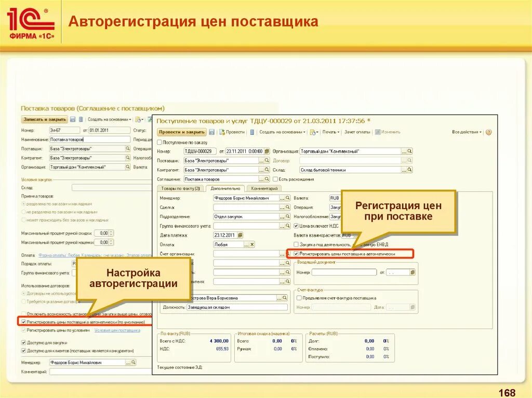Toggle the 'Предъявлен счет-фактура поставщика' checkbox
This screenshot has width=532, height=398.
coord(299,298)
